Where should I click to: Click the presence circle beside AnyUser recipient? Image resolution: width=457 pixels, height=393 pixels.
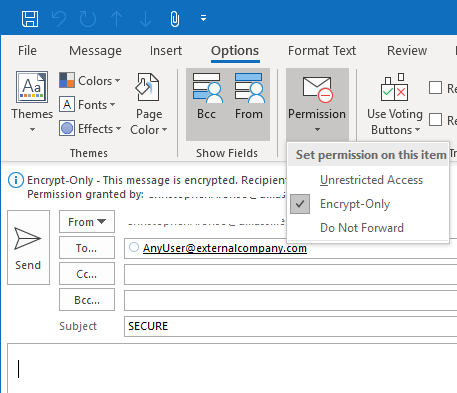(134, 247)
